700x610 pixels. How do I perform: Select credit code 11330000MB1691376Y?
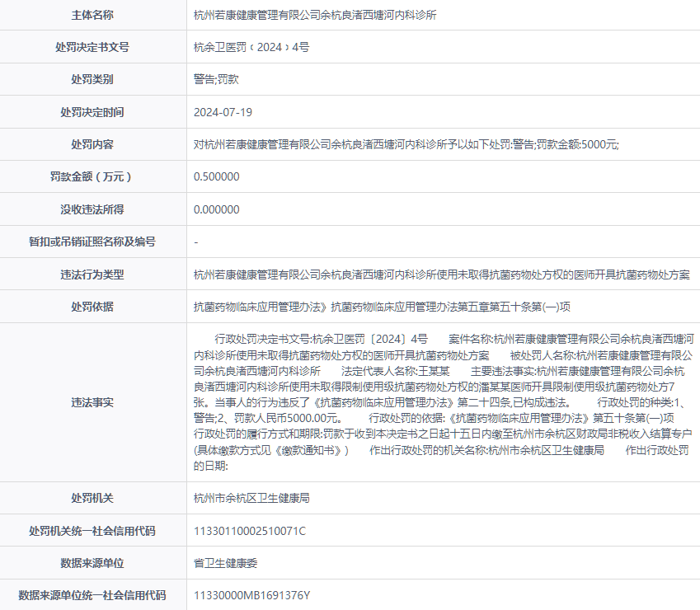click(251, 595)
